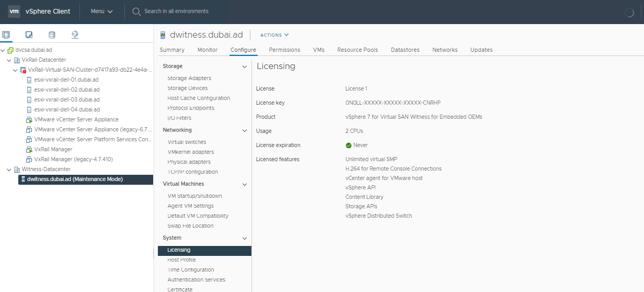Open Virtual switches settings
Image resolution: width=644 pixels, height=292 pixels.
(187, 142)
